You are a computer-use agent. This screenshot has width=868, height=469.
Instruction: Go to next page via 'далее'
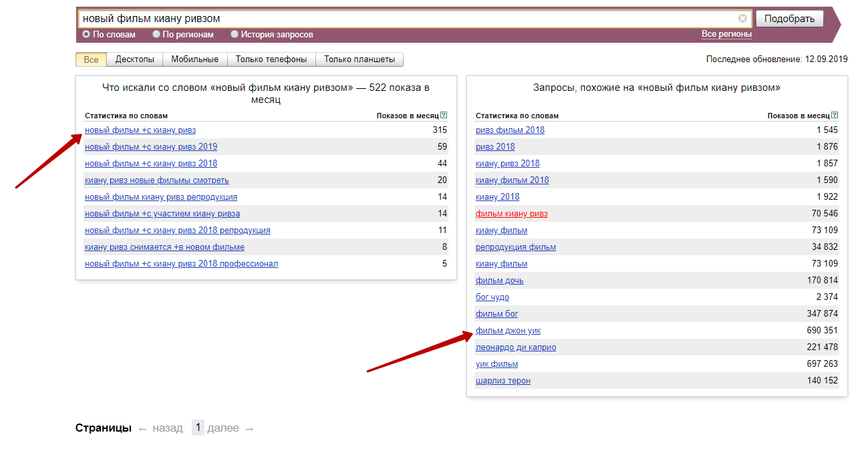pos(223,428)
